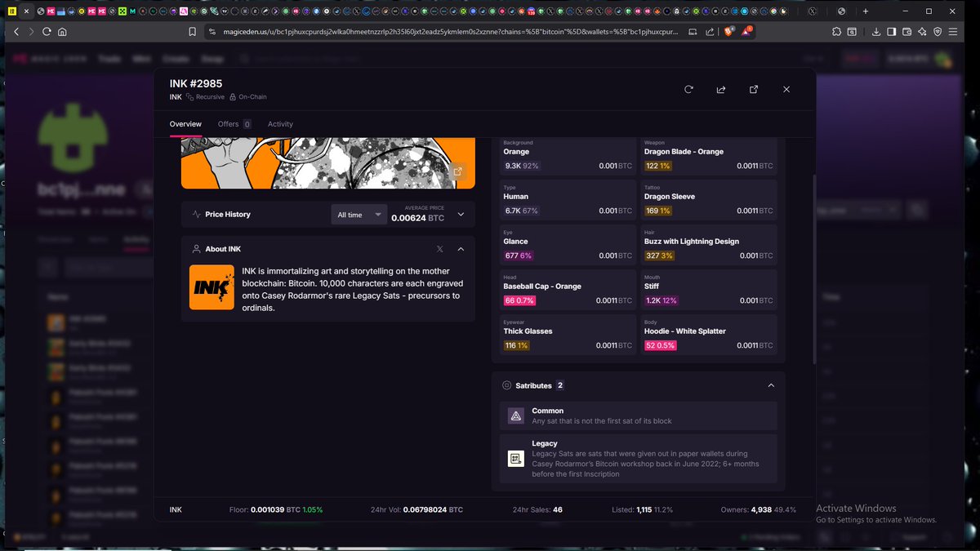The image size is (980, 551).
Task: Toggle the browser sidebar panel
Action: (x=891, y=32)
